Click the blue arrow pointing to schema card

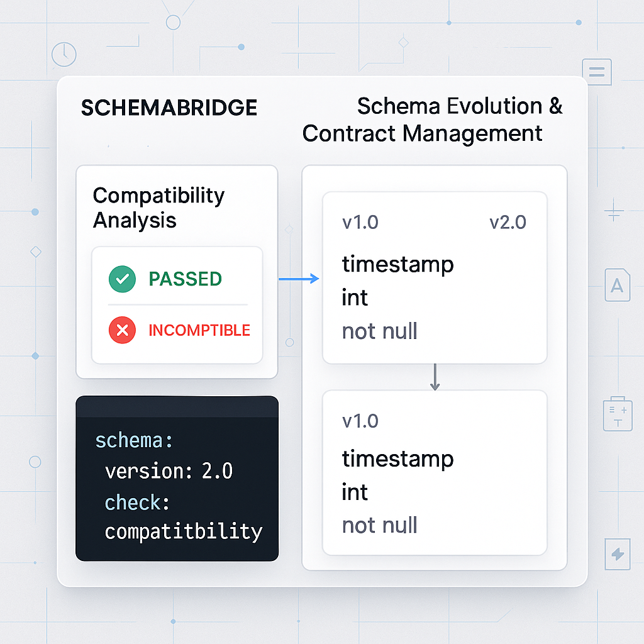(299, 279)
